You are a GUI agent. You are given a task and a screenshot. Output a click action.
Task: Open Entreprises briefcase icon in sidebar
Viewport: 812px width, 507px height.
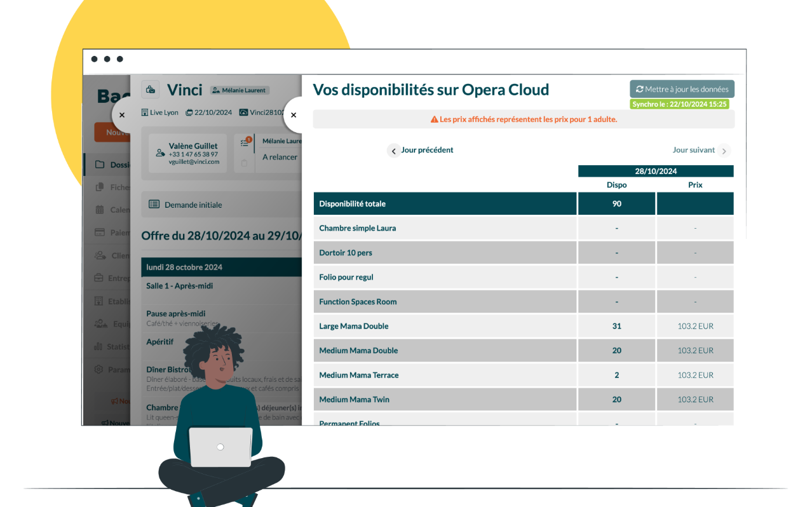[99, 278]
